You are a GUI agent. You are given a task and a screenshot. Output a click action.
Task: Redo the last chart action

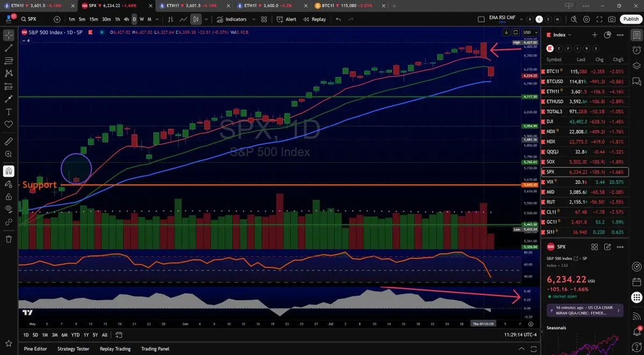[351, 19]
